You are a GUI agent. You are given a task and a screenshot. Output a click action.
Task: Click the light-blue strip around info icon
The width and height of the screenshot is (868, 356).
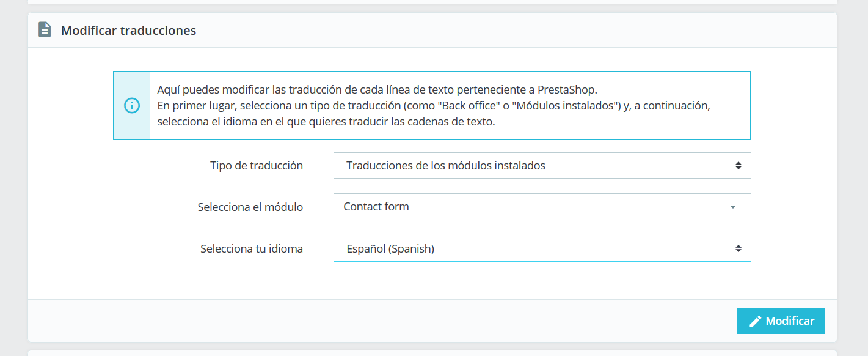point(131,105)
